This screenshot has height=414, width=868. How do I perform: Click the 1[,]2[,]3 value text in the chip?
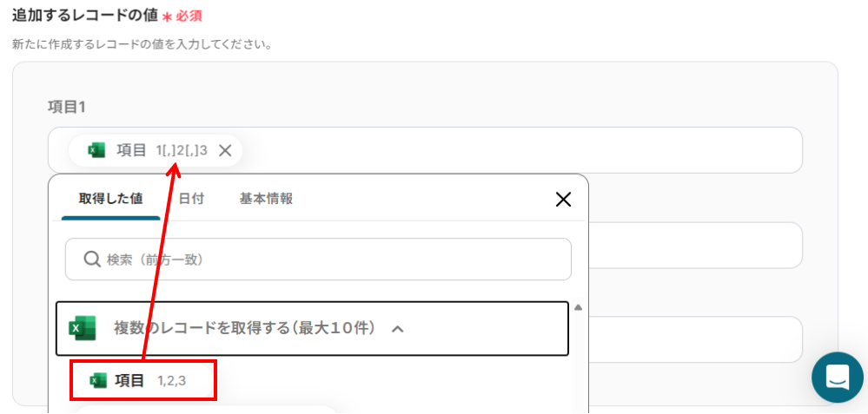(182, 151)
